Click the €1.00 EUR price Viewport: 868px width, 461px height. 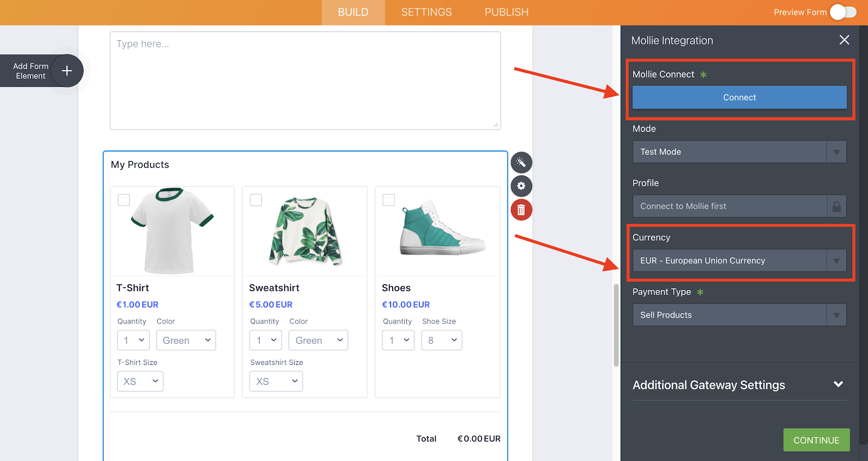pos(138,305)
